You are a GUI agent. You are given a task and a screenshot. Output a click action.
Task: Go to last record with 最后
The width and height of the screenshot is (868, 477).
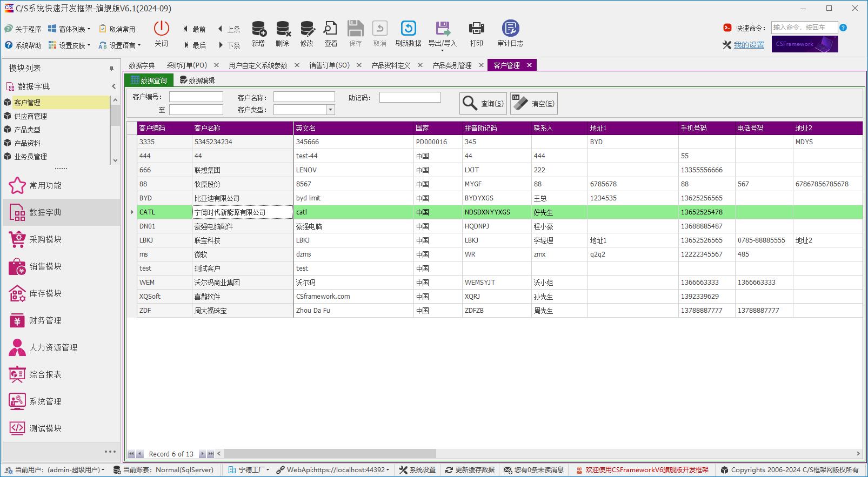(x=194, y=45)
